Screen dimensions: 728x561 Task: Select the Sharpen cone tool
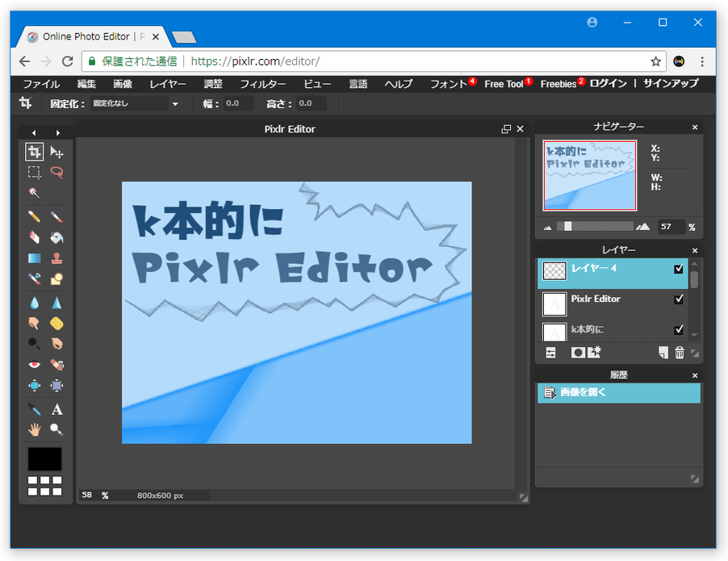click(x=56, y=303)
